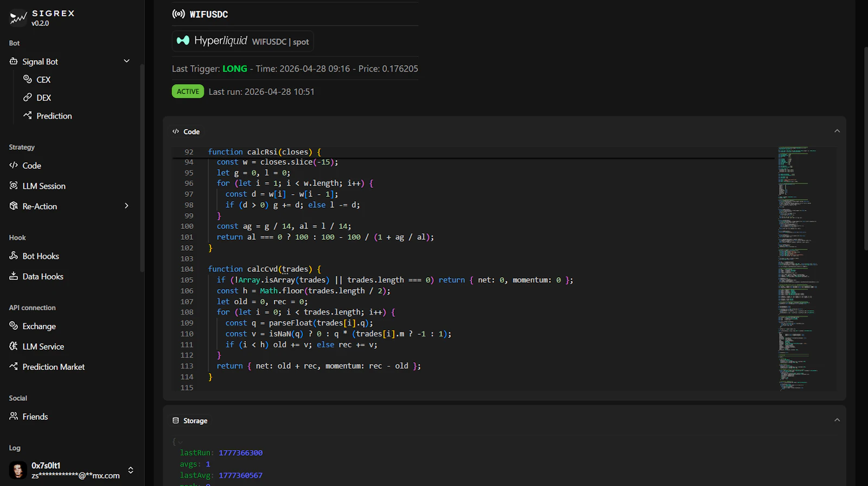This screenshot has width=868, height=486.
Task: Click the Hyperliquid logo icon
Action: click(x=183, y=41)
